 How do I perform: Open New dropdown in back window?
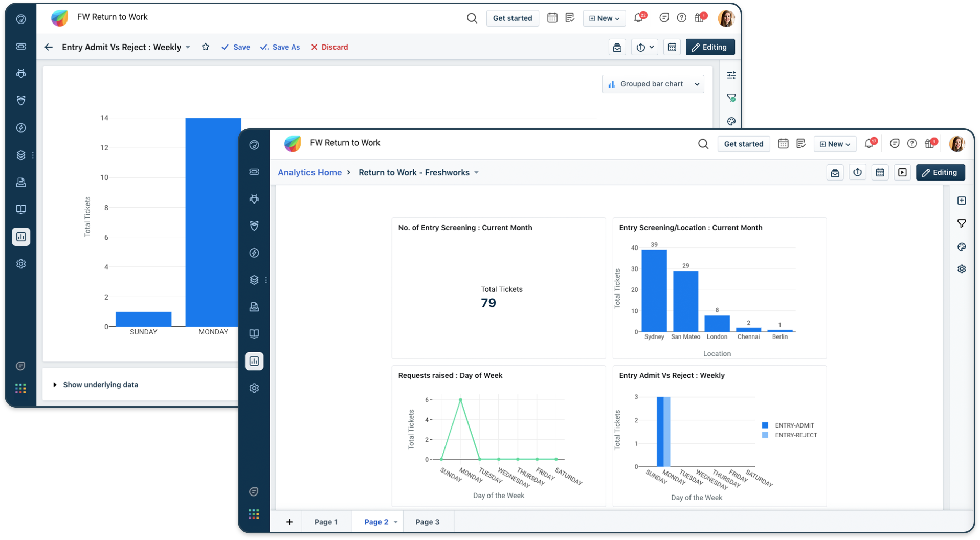[604, 18]
